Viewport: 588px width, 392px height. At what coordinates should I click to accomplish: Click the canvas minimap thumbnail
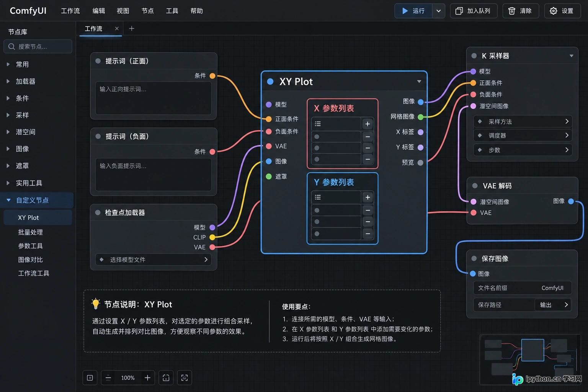click(x=530, y=359)
